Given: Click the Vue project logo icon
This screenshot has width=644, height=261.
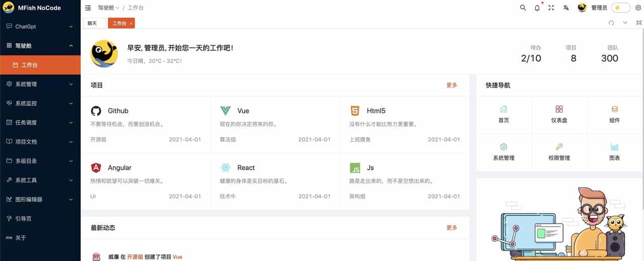Looking at the screenshot, I should pos(225,111).
